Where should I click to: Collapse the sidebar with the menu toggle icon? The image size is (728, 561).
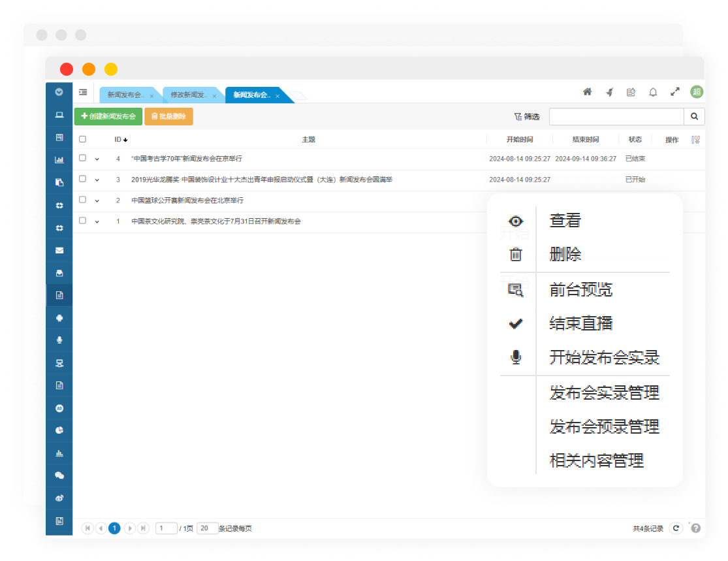[83, 93]
